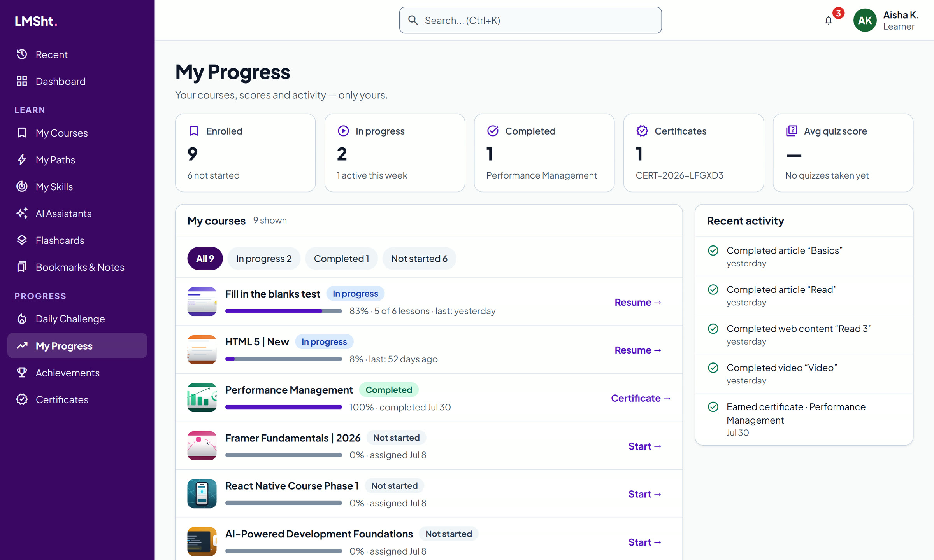Start AI-Powered Development Foundations
The width and height of the screenshot is (934, 560).
(645, 542)
